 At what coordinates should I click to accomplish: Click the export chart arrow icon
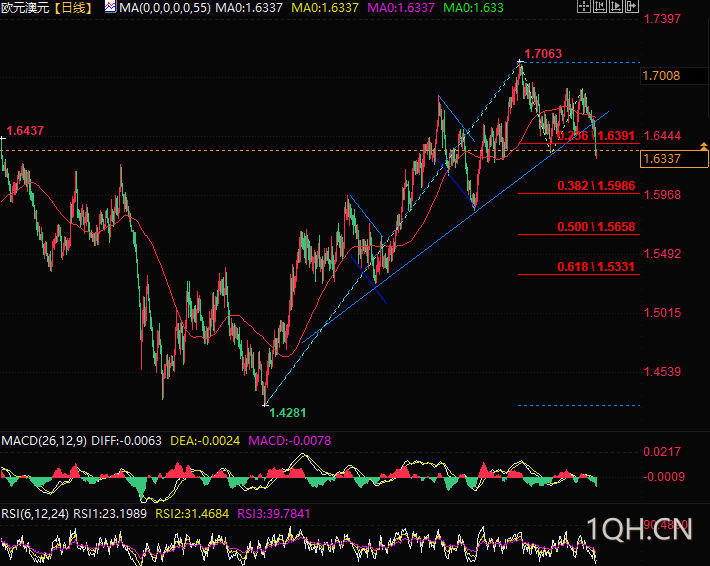tap(632, 6)
